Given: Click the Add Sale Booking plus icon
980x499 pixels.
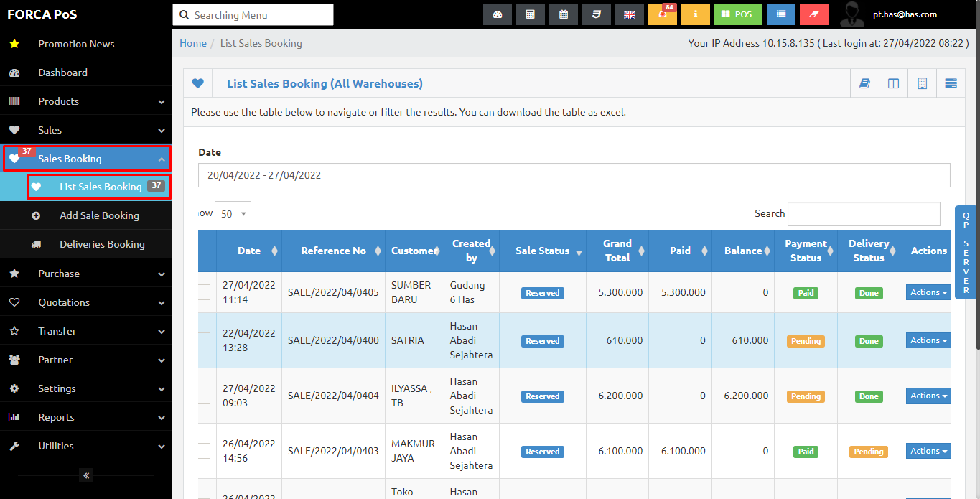Looking at the screenshot, I should 36,215.
